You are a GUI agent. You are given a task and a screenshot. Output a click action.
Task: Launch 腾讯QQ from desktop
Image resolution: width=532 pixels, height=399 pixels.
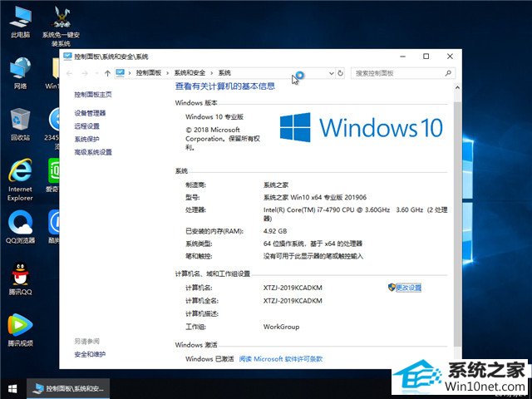pos(20,278)
